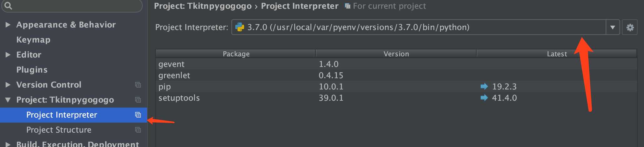Select the greenlet package row

(396, 75)
